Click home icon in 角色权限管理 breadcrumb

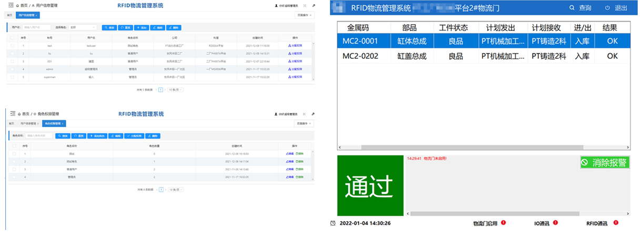tap(19, 113)
